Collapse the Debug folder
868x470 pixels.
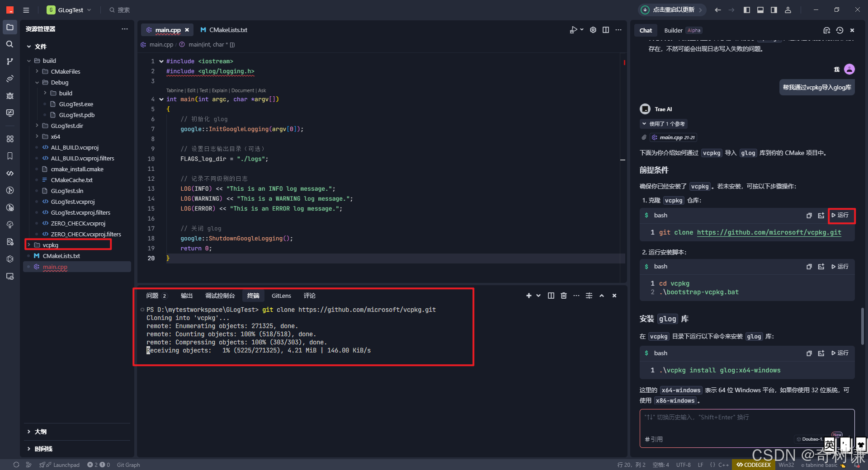(37, 82)
